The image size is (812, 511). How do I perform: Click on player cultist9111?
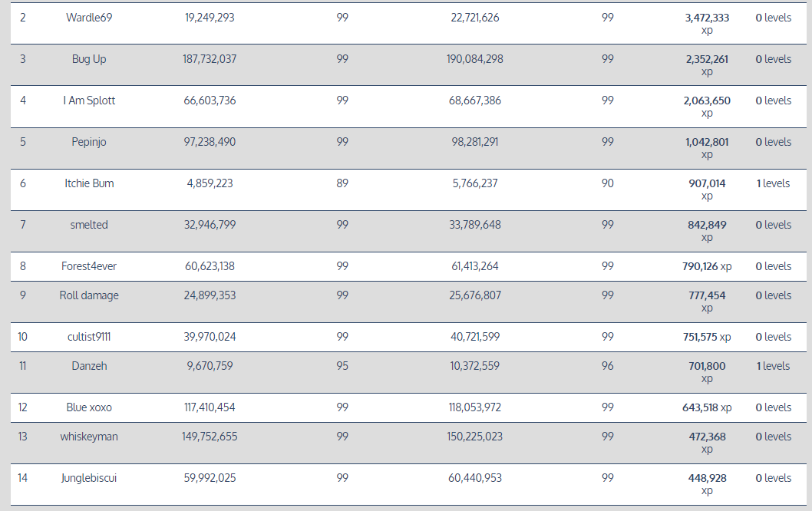(89, 337)
